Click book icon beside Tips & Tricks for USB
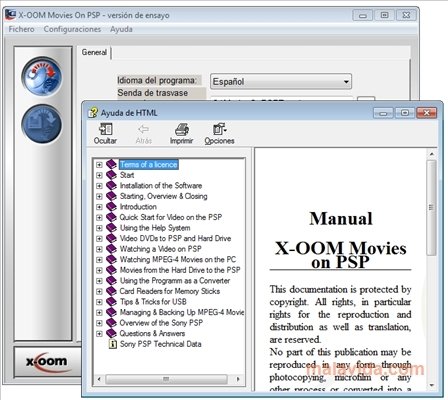Viewport: 448px width, 400px height. tap(111, 302)
